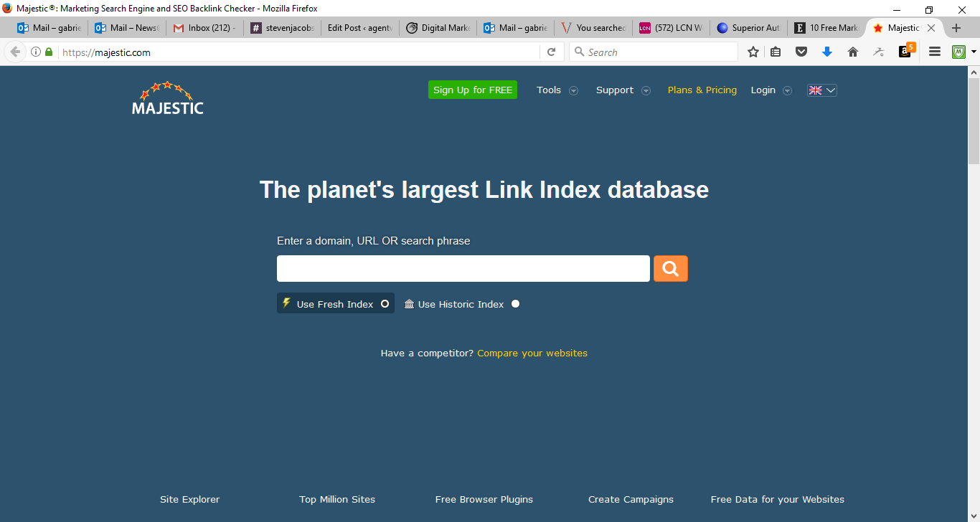980x522 pixels.
Task: Click the green padlock security icon
Action: [x=49, y=52]
